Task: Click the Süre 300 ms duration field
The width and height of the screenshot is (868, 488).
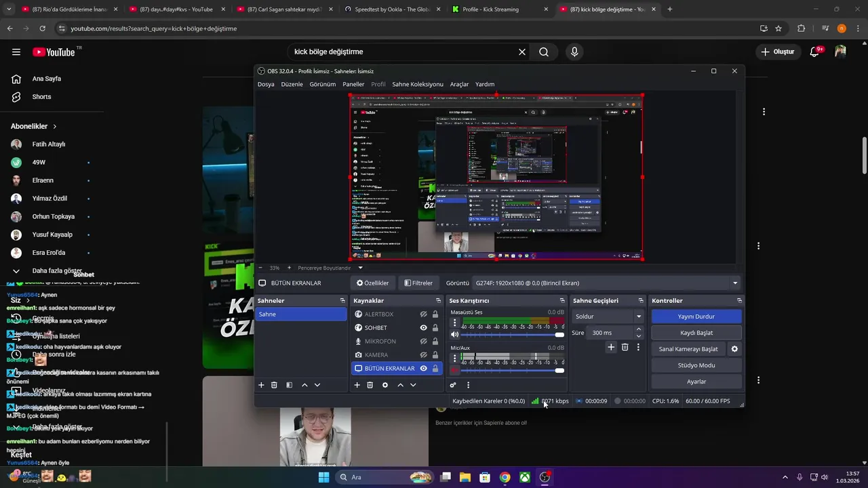Action: tap(610, 333)
